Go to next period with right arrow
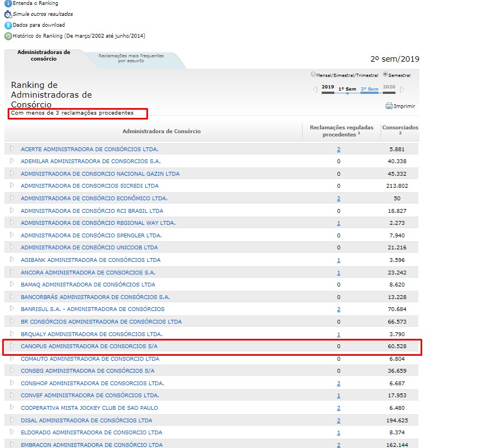 click(x=403, y=89)
